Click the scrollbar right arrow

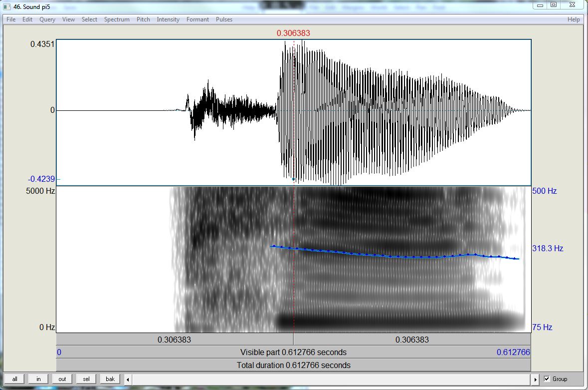click(536, 380)
